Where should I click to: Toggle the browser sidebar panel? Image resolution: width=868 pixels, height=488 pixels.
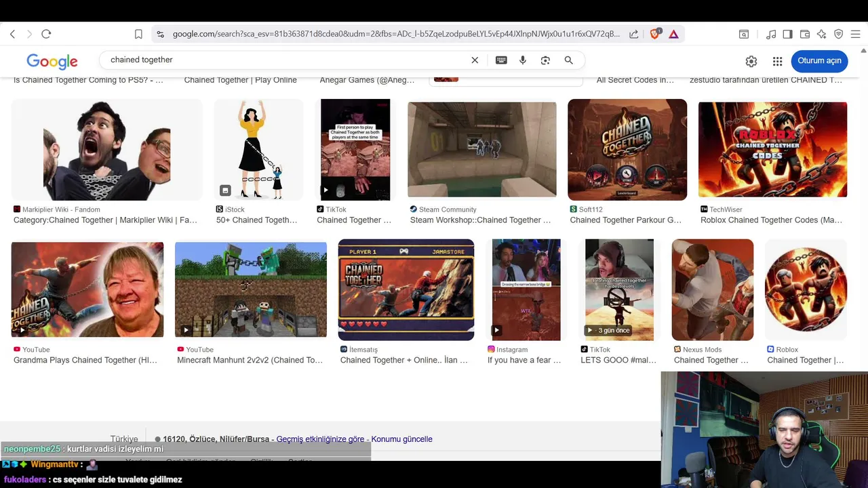point(787,34)
